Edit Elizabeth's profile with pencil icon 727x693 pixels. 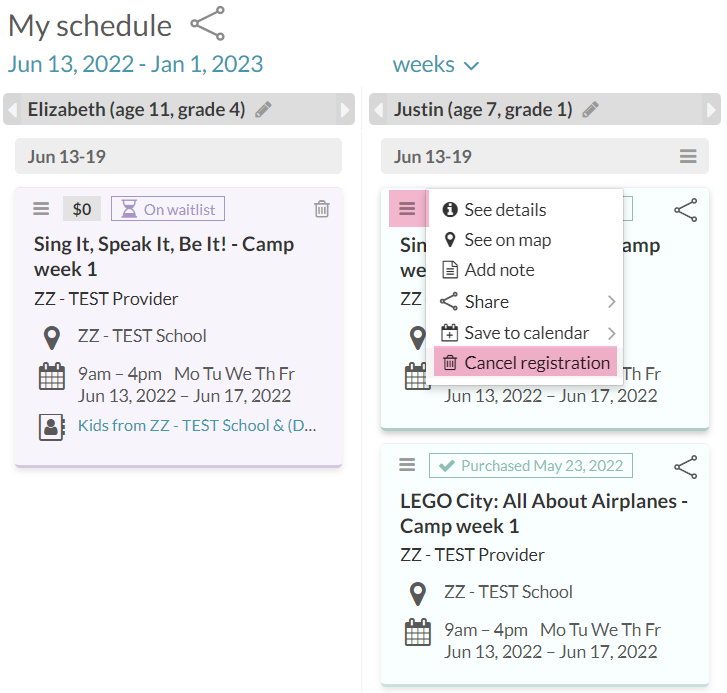coord(263,110)
